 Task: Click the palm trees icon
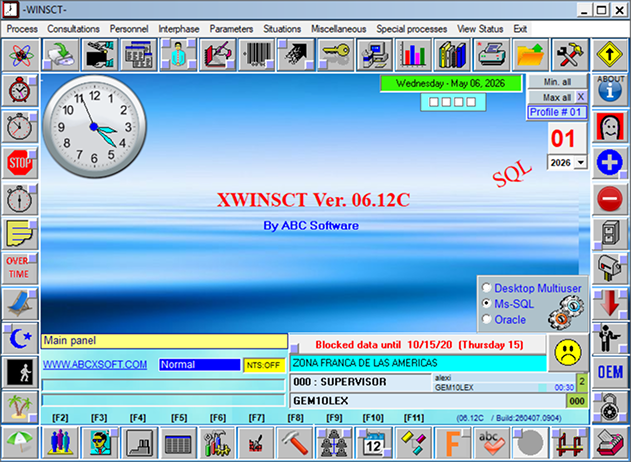20,406
